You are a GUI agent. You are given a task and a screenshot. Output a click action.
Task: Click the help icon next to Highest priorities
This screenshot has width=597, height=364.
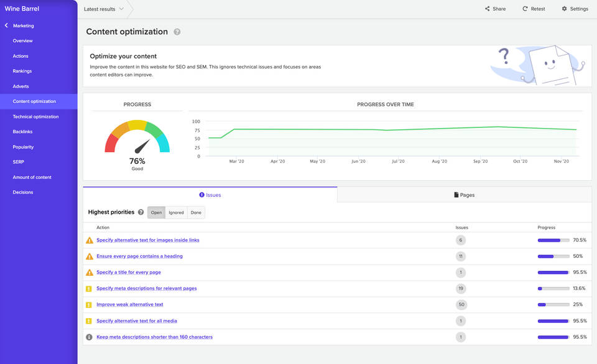(141, 212)
